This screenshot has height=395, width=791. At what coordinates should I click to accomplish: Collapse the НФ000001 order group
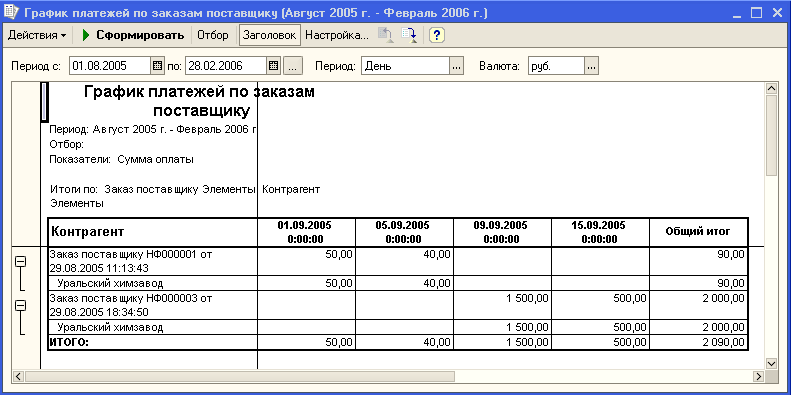coord(21,261)
